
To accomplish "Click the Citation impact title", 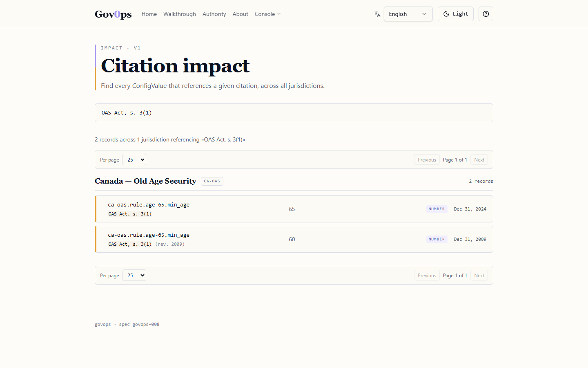I will coord(175,66).
